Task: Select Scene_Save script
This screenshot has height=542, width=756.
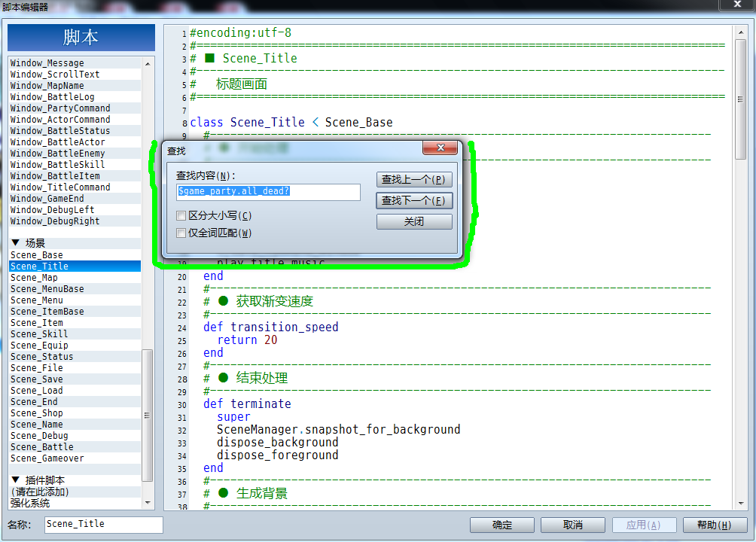Action: (75, 379)
